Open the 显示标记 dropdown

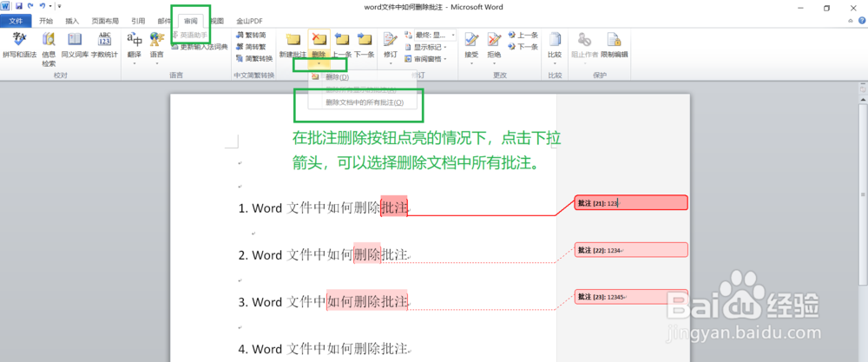point(425,47)
